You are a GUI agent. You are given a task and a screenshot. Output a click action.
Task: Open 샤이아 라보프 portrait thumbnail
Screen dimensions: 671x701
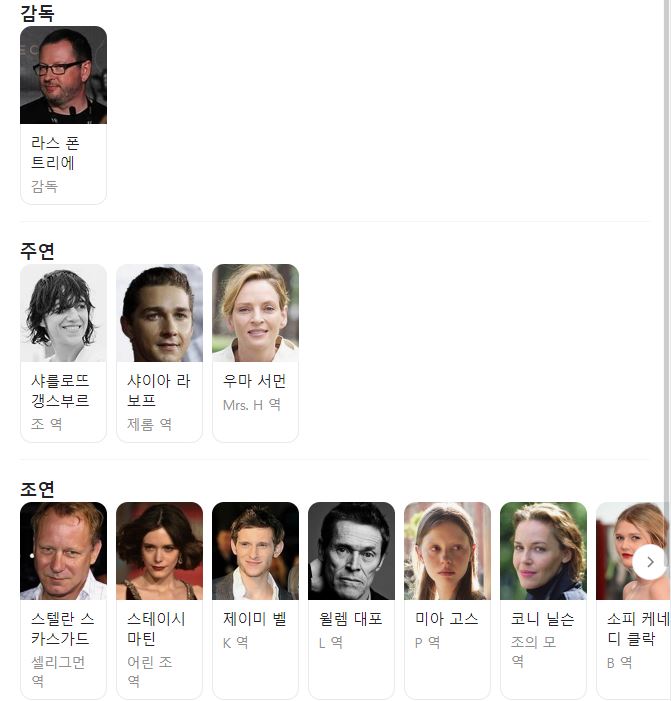pyautogui.click(x=160, y=313)
